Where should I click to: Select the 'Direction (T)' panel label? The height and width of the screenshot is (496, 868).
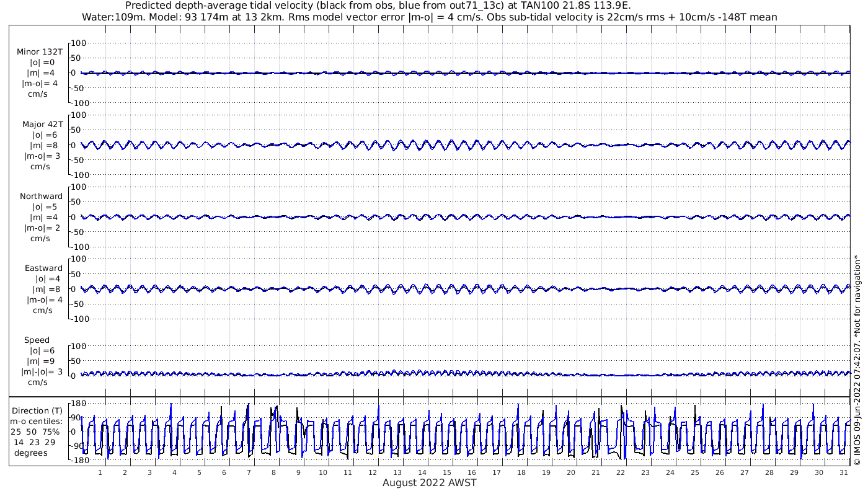click(37, 411)
